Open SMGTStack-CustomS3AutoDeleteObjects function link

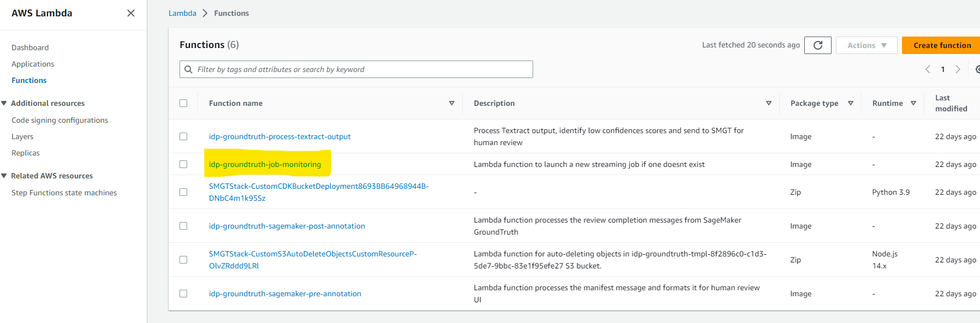click(313, 260)
